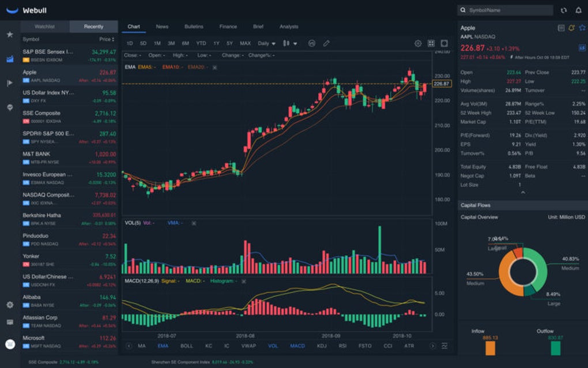588x368 pixels.
Task: Click the 226.87 price marker on chart axis
Action: coord(442,84)
